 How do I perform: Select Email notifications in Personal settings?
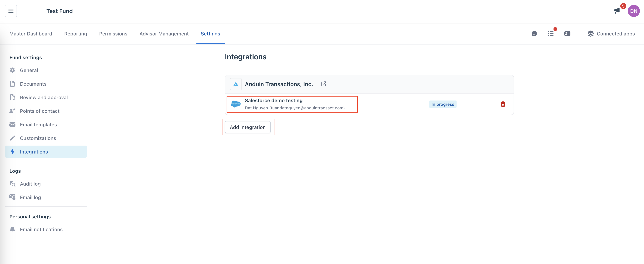41,229
